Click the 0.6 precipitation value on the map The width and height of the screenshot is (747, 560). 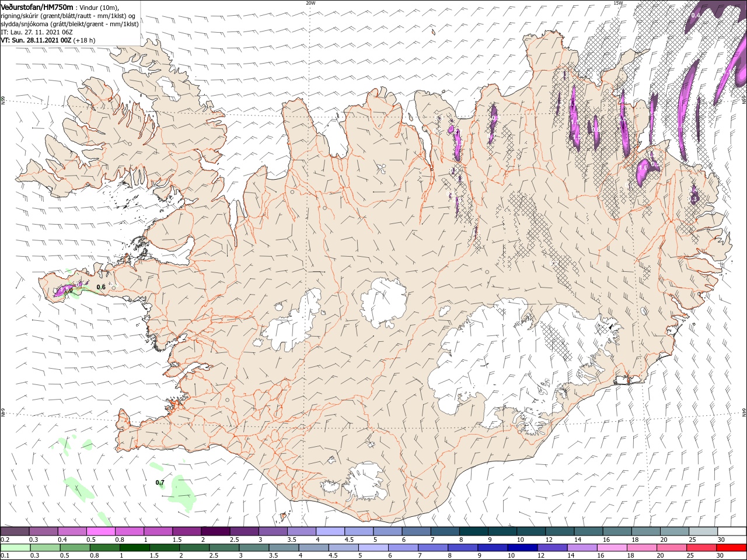coord(101,287)
